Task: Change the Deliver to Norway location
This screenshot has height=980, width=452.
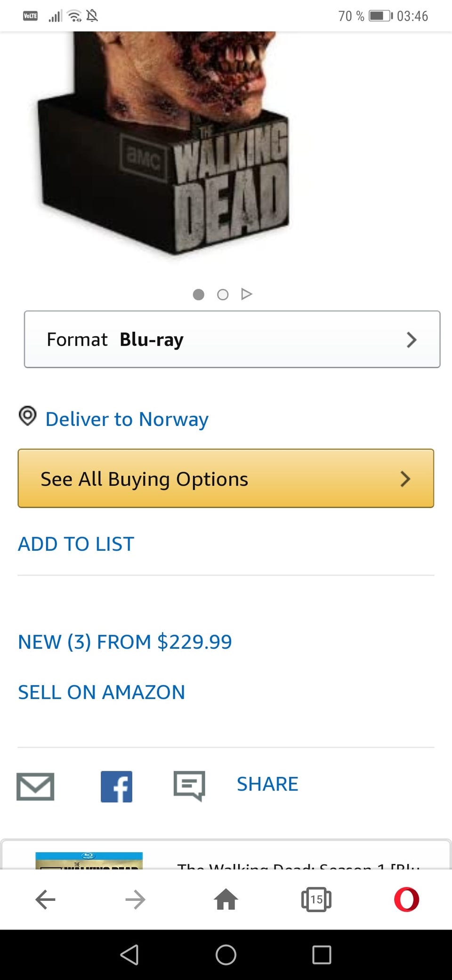Action: pos(127,419)
